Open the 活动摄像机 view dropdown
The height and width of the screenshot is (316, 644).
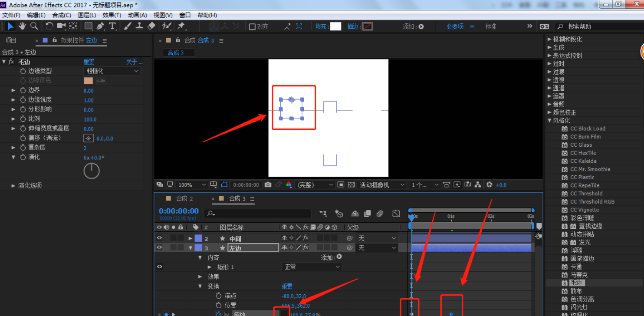pyautogui.click(x=382, y=185)
